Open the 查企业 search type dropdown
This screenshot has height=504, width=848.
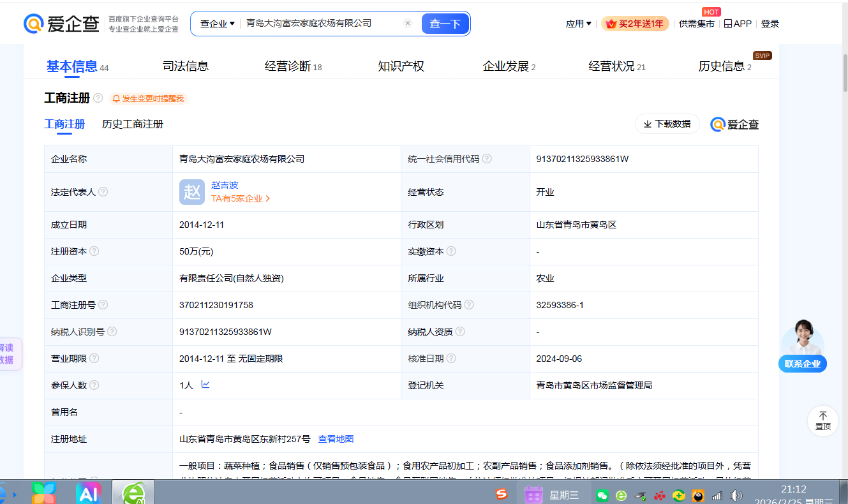pyautogui.click(x=217, y=24)
